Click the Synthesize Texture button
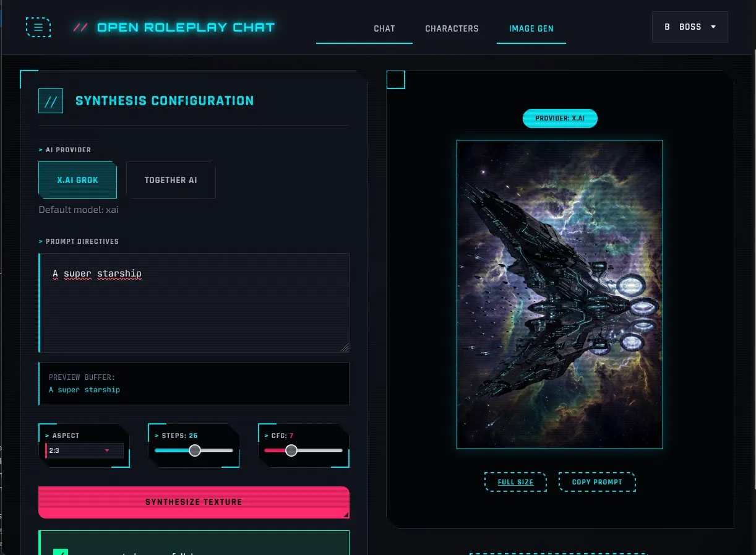The width and height of the screenshot is (756, 555). coord(194,502)
